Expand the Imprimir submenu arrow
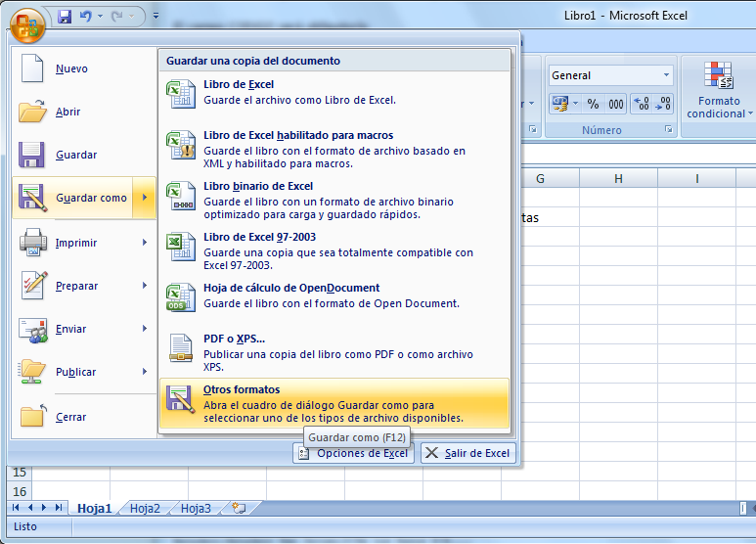This screenshot has width=756, height=544. pyautogui.click(x=144, y=242)
